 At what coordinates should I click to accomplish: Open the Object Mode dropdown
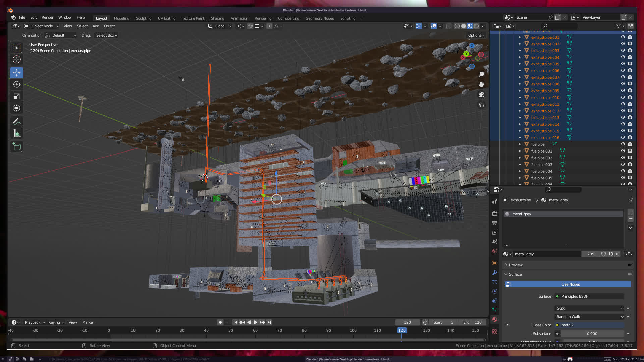(x=42, y=26)
